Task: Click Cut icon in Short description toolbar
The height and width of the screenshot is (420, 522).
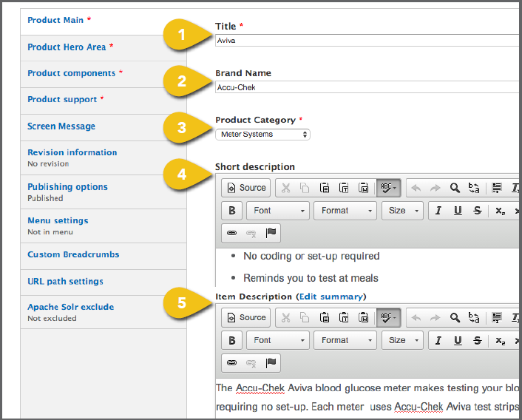Action: (x=285, y=188)
